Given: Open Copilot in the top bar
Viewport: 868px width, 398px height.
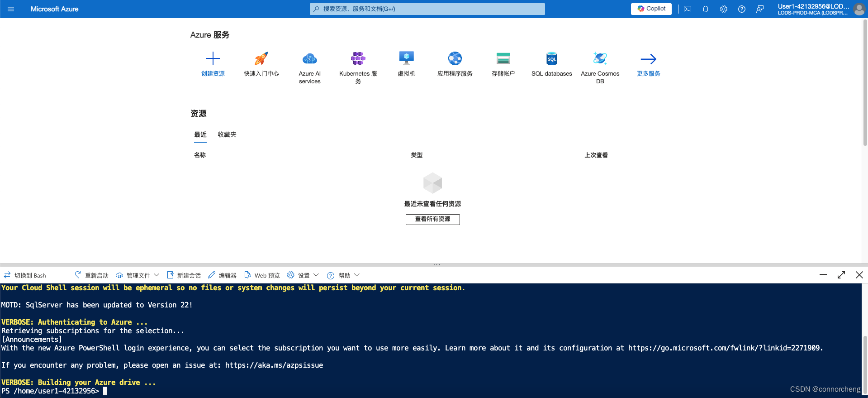Looking at the screenshot, I should pyautogui.click(x=651, y=9).
